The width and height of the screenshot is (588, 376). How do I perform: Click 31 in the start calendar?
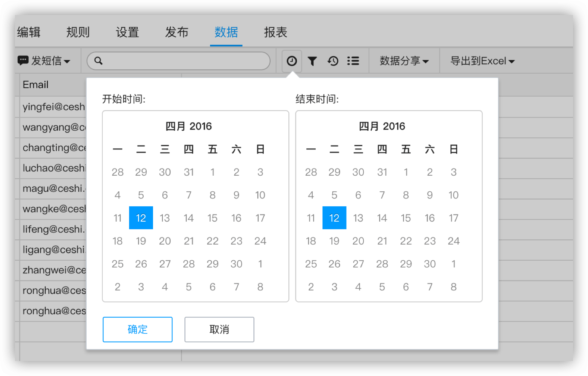click(189, 172)
